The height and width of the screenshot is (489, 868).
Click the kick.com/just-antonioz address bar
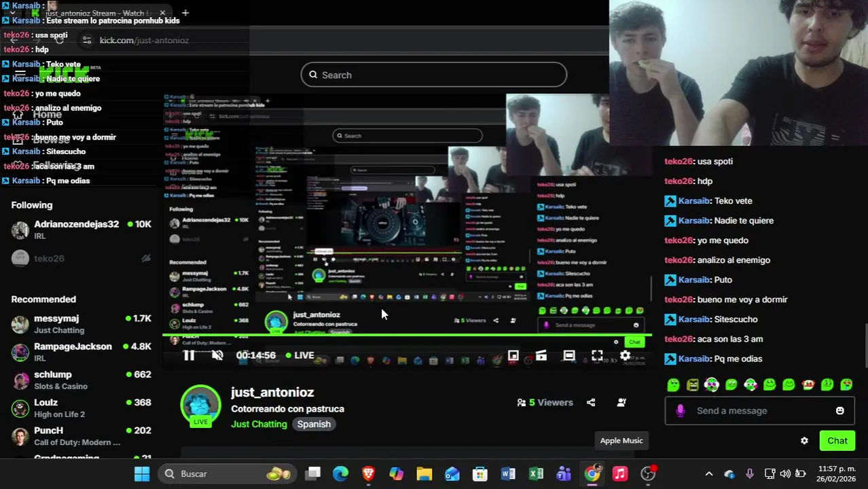(144, 40)
